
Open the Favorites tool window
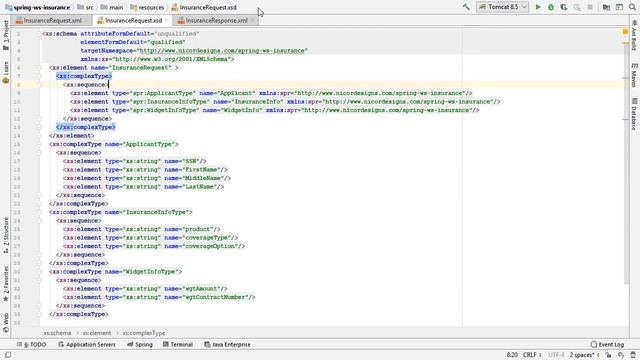tap(6, 284)
